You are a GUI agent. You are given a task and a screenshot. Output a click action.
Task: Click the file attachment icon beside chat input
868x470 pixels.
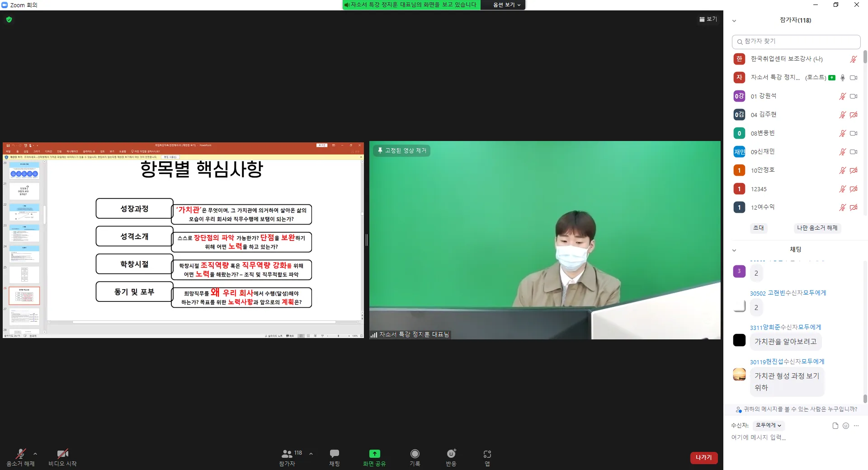835,425
